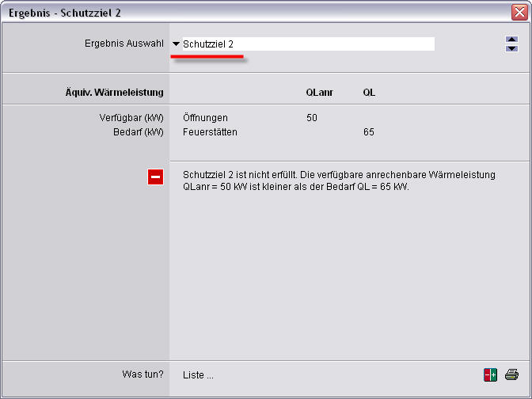The image size is (532, 399).
Task: Open the Liste ... link
Action: pos(198,375)
